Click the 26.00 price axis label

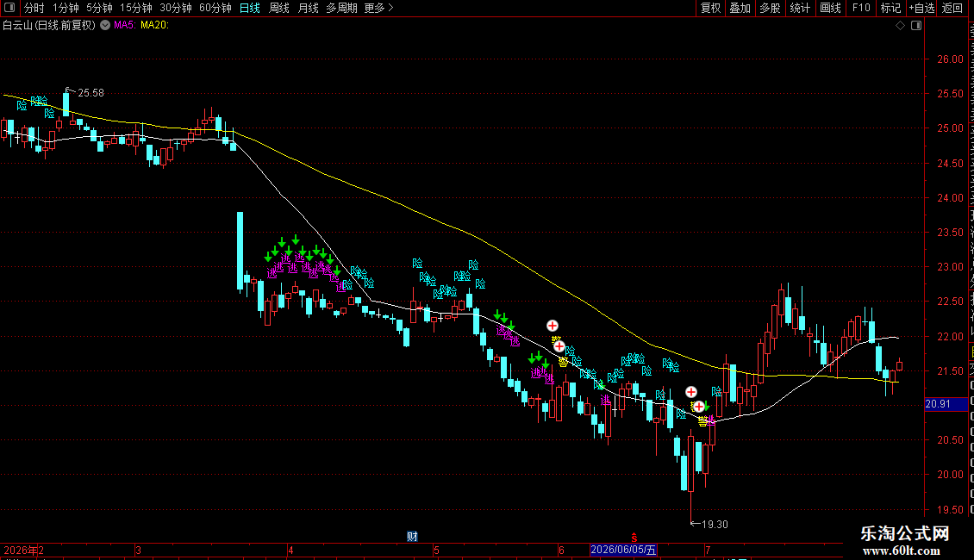pos(950,59)
